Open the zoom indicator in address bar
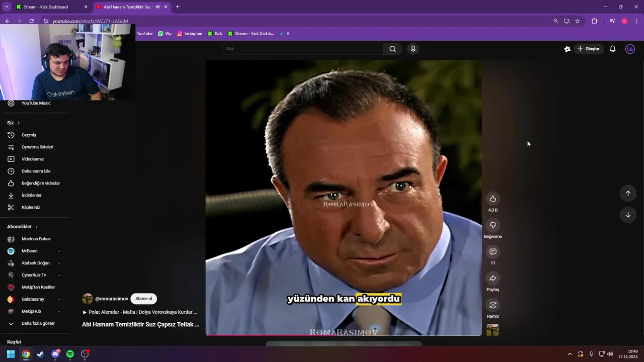This screenshot has height=362, width=644. (x=555, y=21)
